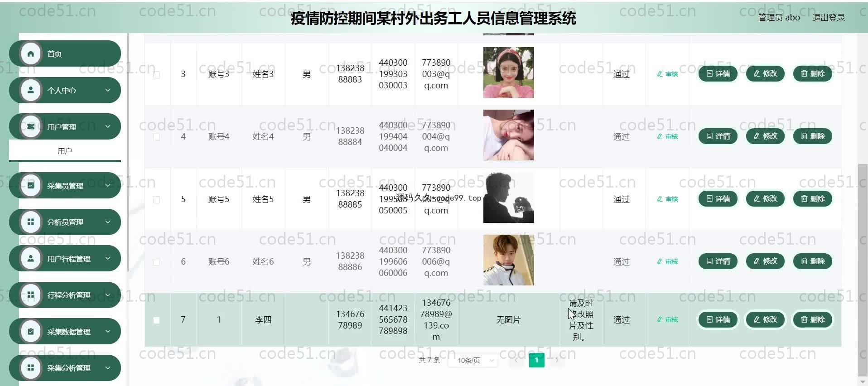Click the home icon beside 首页
868x386 pixels.
pos(31,54)
